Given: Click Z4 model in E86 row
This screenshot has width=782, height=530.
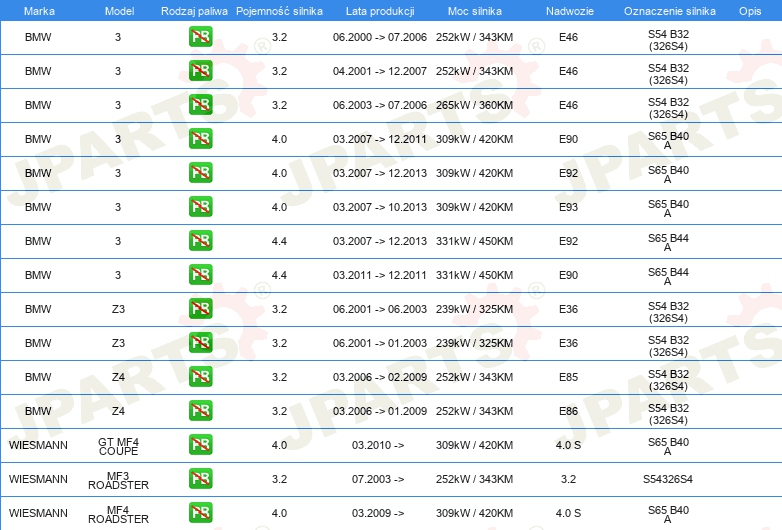Looking at the screenshot, I should click(x=118, y=411).
